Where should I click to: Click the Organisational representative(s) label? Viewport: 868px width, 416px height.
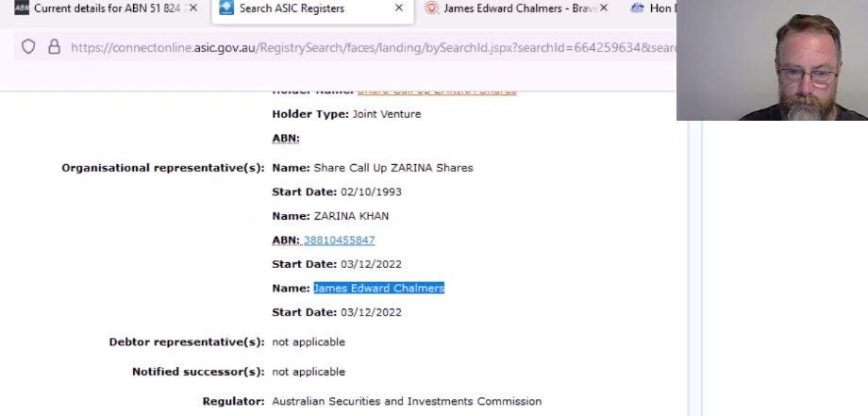point(163,168)
